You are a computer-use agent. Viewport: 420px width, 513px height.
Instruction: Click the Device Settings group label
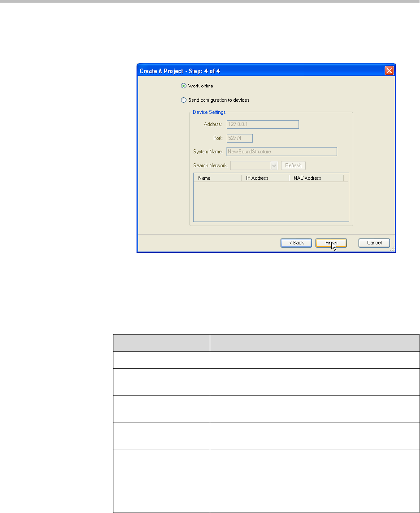209,112
